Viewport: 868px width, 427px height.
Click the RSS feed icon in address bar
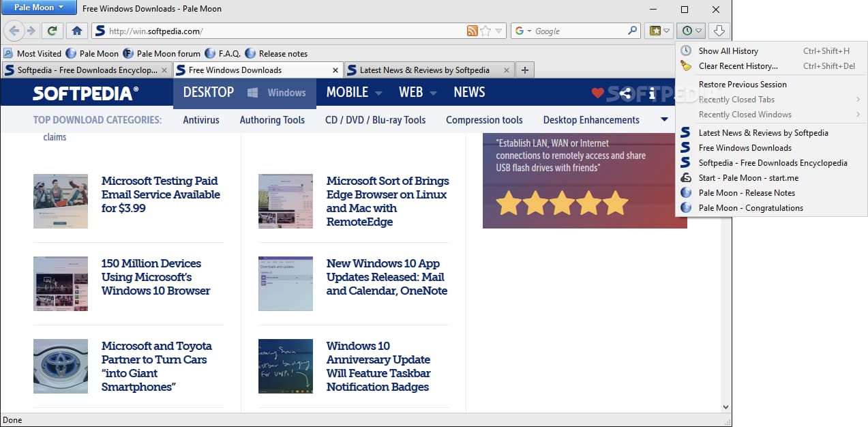(472, 31)
